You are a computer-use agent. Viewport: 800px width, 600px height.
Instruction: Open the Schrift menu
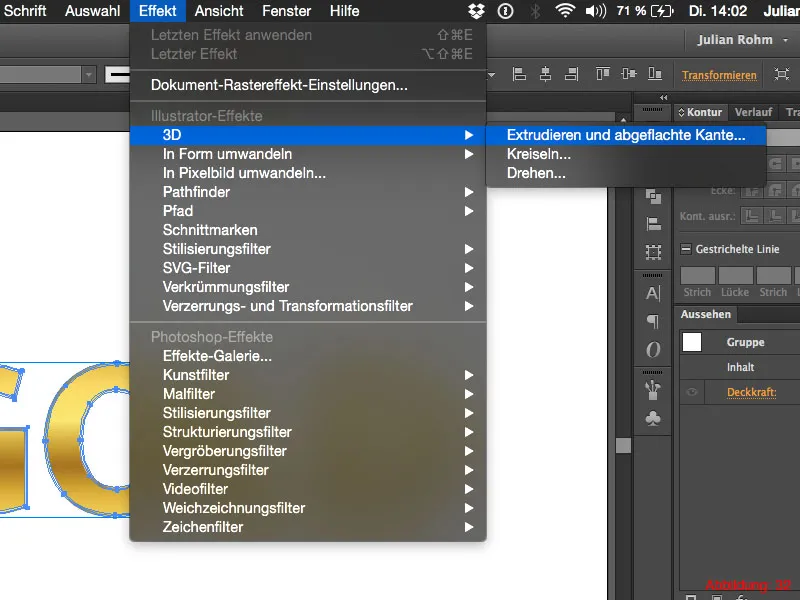(x=24, y=11)
